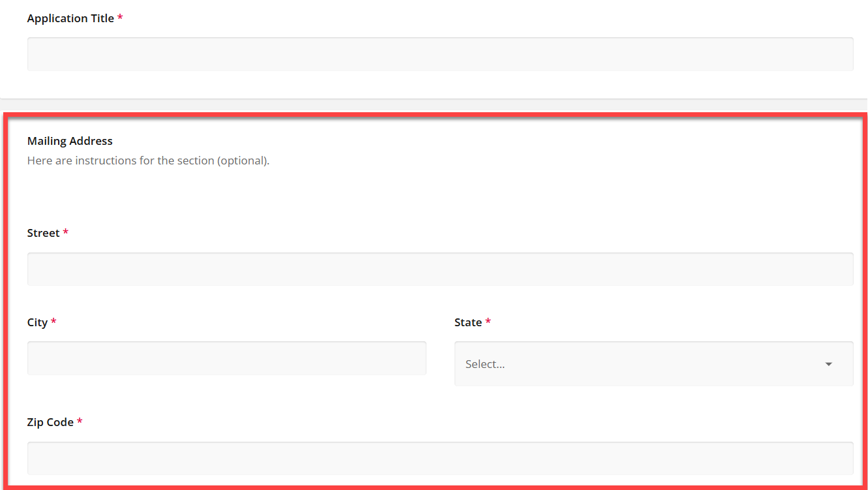Image resolution: width=868 pixels, height=490 pixels.
Task: Focus the Street text field
Action: click(x=440, y=269)
